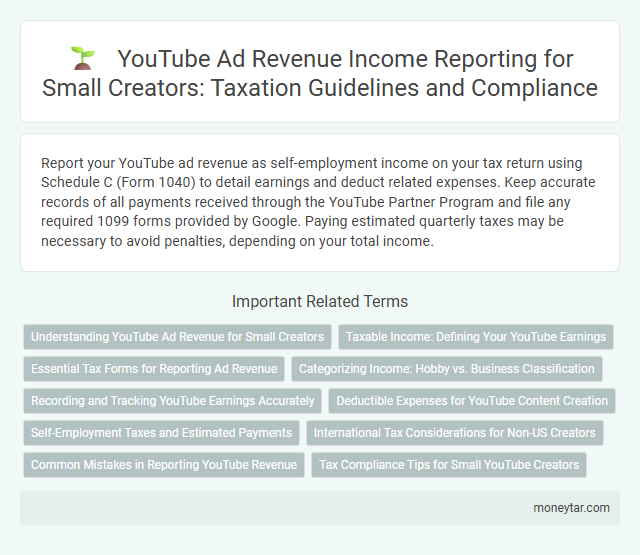Click the moneytar.com footer text

[x=571, y=508]
